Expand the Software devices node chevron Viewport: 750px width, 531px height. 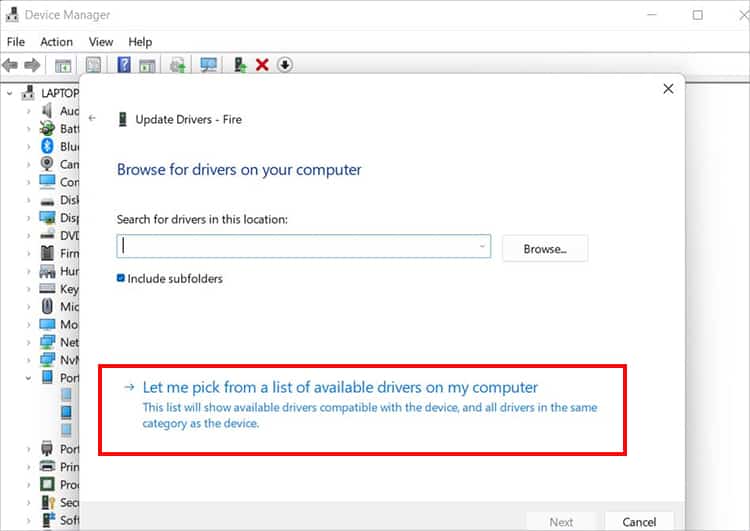tap(28, 520)
